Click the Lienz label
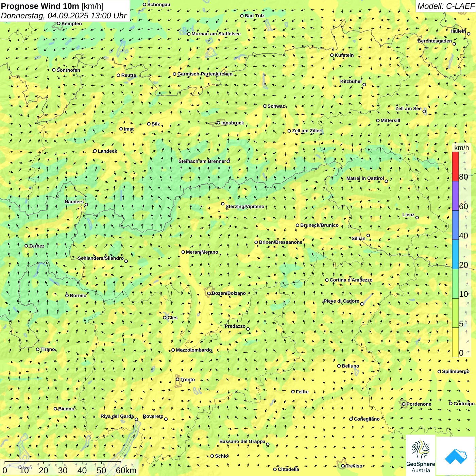476x476 pixels. (x=408, y=215)
